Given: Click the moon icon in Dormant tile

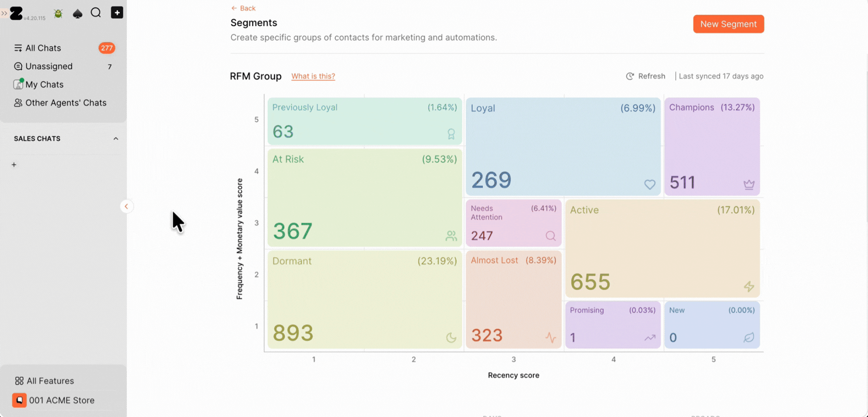Looking at the screenshot, I should pos(451,337).
